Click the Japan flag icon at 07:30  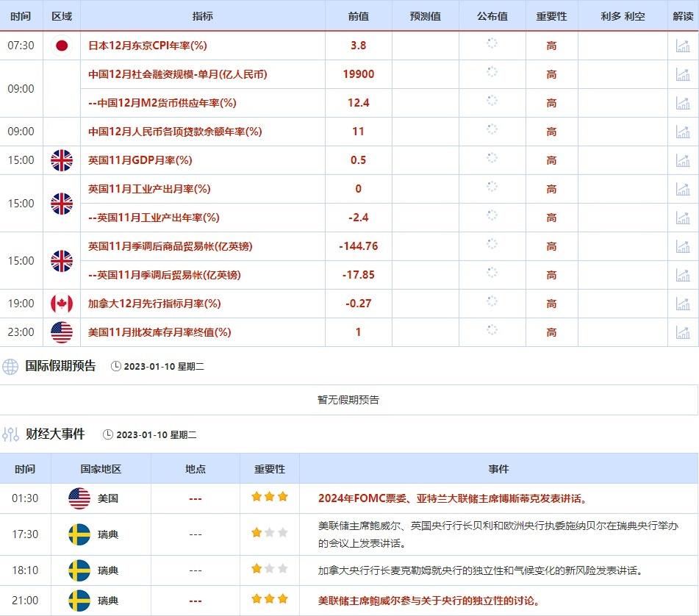pos(62,46)
